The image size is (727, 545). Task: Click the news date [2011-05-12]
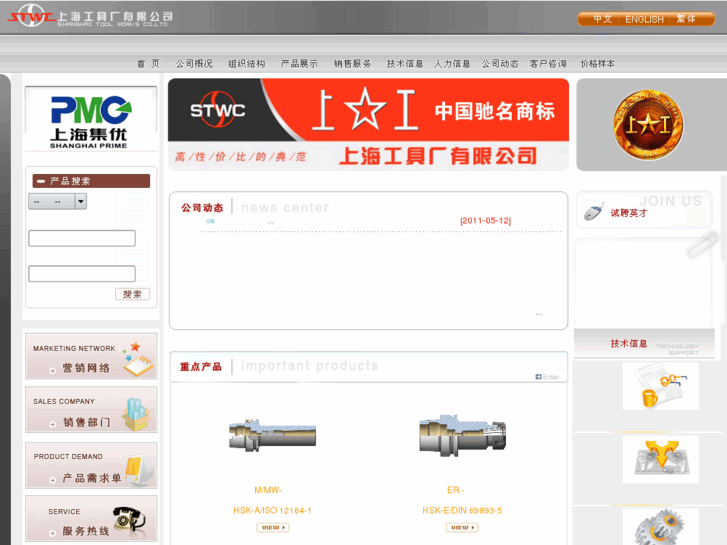tap(485, 221)
